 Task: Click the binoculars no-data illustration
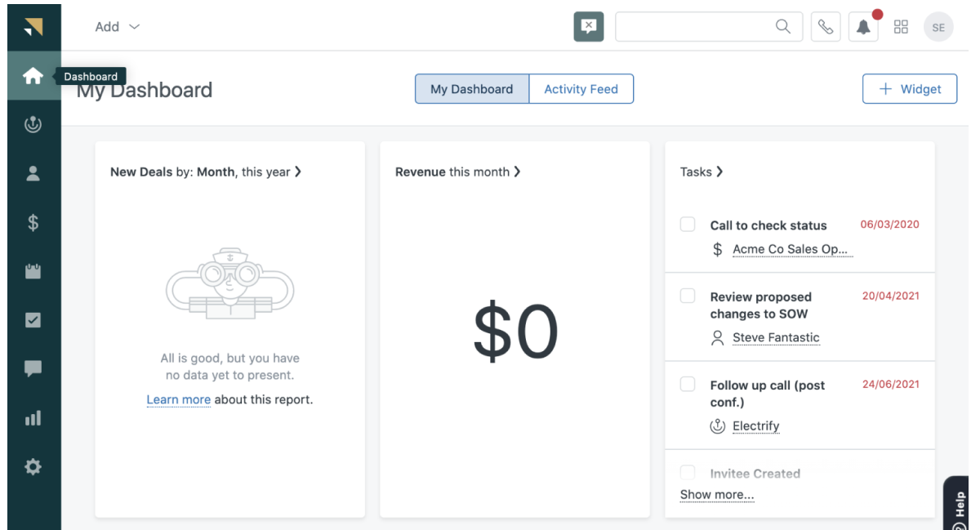230,283
